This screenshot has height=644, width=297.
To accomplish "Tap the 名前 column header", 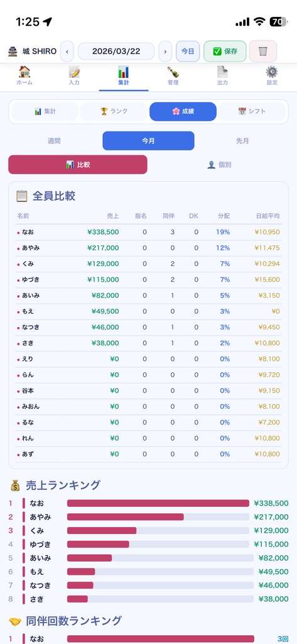I will point(23,216).
